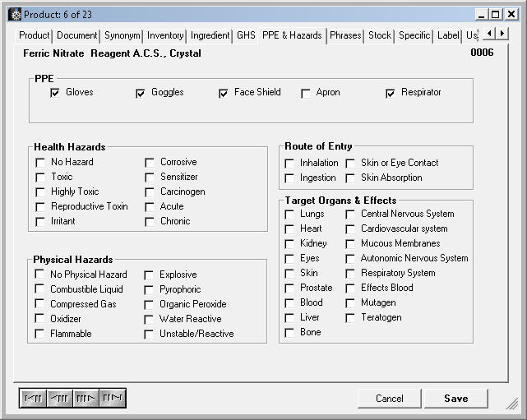
Task: Mark Inhalation as a route of entry
Action: click(x=289, y=164)
